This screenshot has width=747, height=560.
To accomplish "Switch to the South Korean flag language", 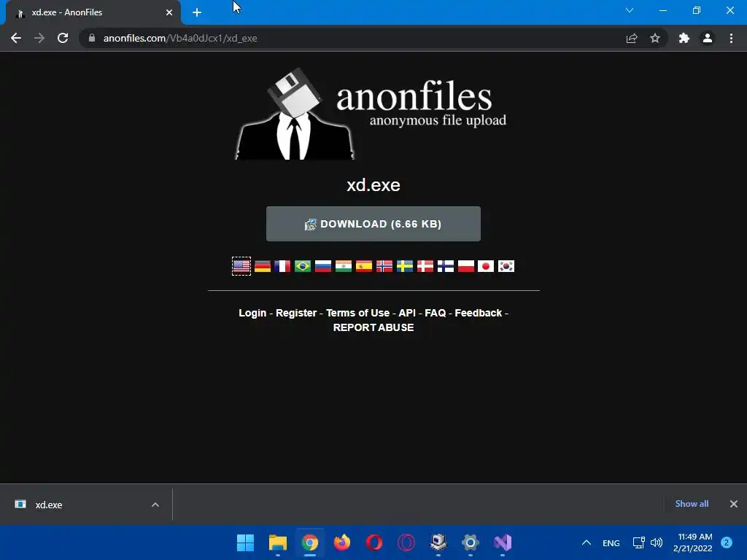I will pos(506,266).
